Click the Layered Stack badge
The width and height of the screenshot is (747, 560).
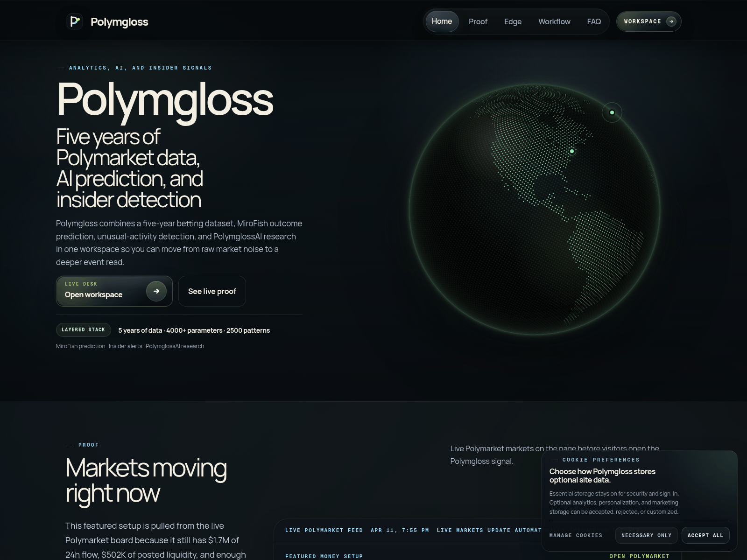pos(83,330)
